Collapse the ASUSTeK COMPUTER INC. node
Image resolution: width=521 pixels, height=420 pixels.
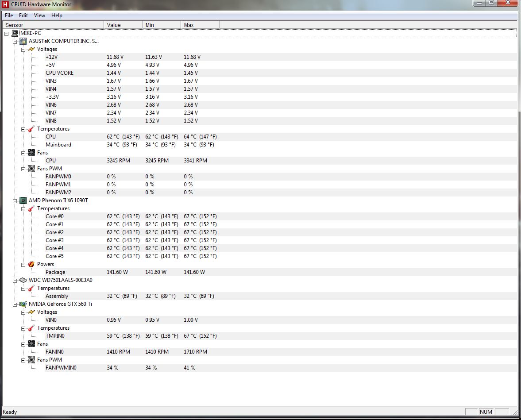point(15,42)
